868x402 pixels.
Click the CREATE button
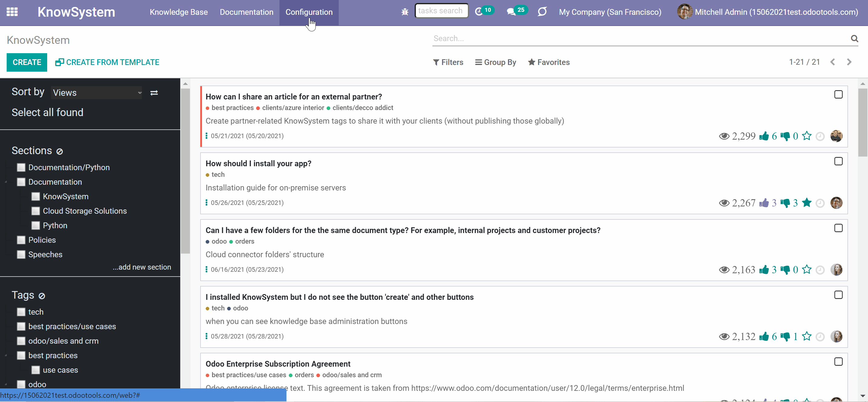click(27, 62)
